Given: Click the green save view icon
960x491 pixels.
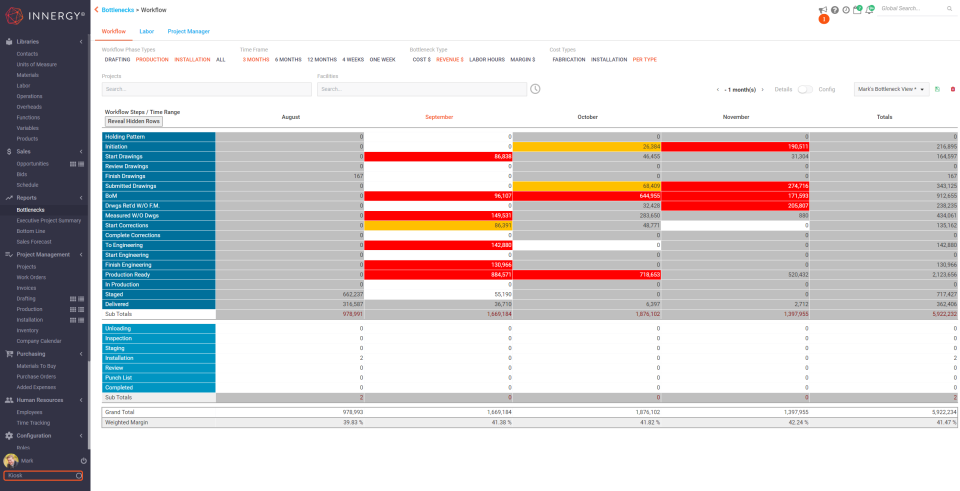Looking at the screenshot, I should click(937, 89).
